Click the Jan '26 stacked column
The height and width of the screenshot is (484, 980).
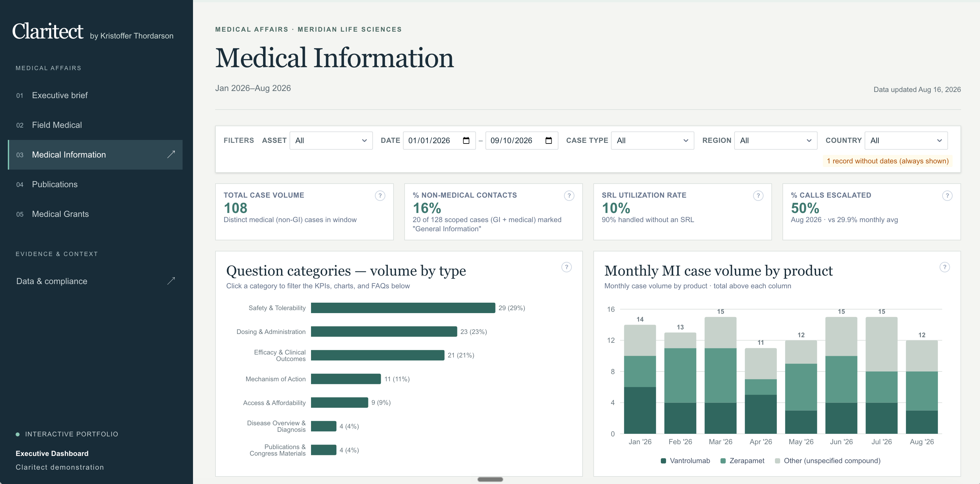click(x=640, y=379)
